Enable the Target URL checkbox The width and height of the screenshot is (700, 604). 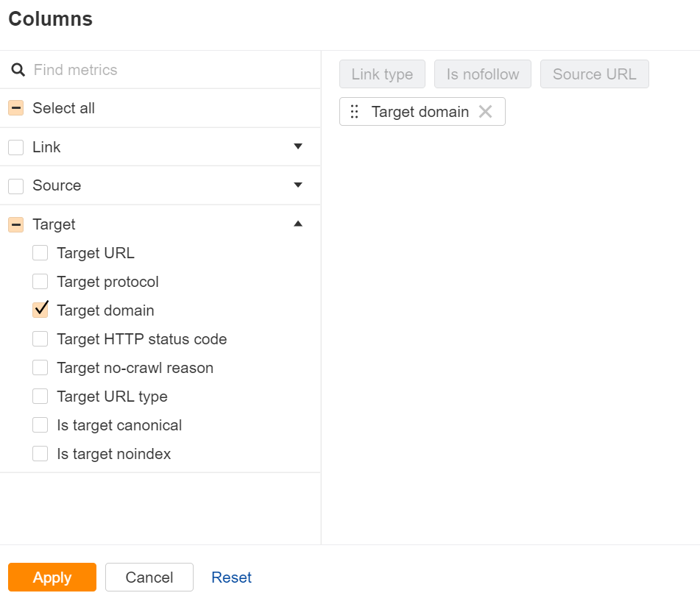tap(40, 253)
